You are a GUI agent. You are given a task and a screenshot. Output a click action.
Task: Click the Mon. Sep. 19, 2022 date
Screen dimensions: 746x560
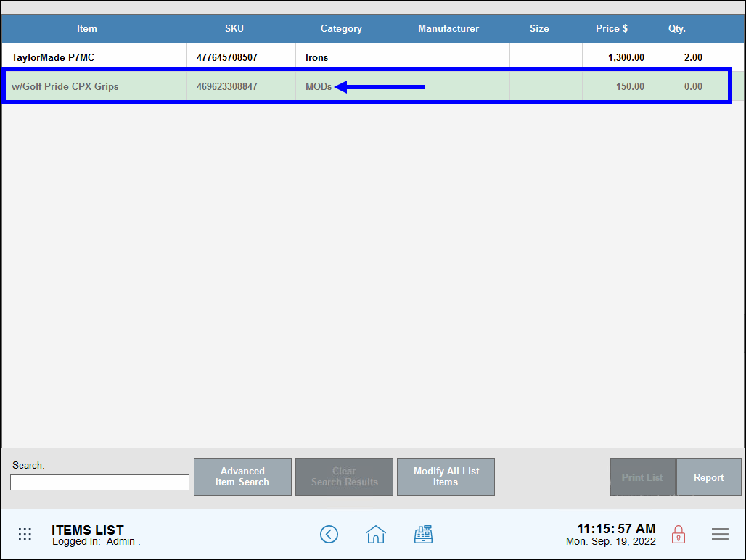(611, 541)
